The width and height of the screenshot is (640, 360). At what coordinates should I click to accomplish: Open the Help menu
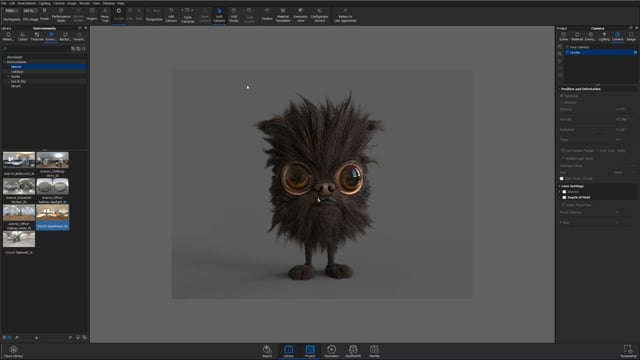tap(121, 3)
